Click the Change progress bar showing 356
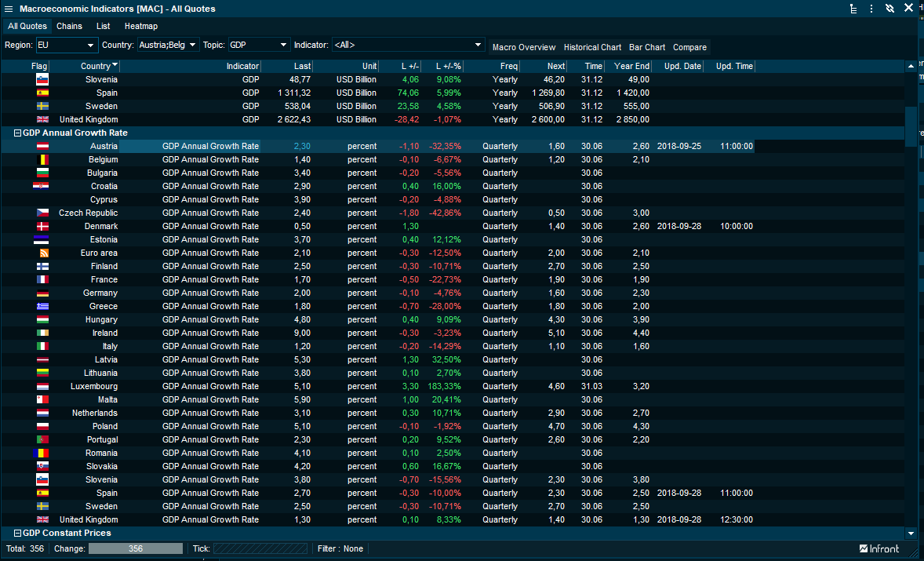 click(136, 548)
